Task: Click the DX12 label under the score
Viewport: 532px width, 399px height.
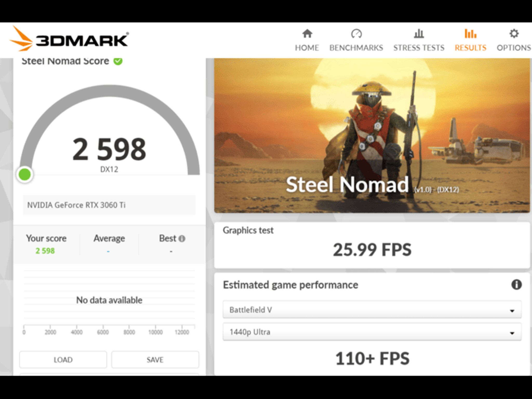Action: point(109,169)
